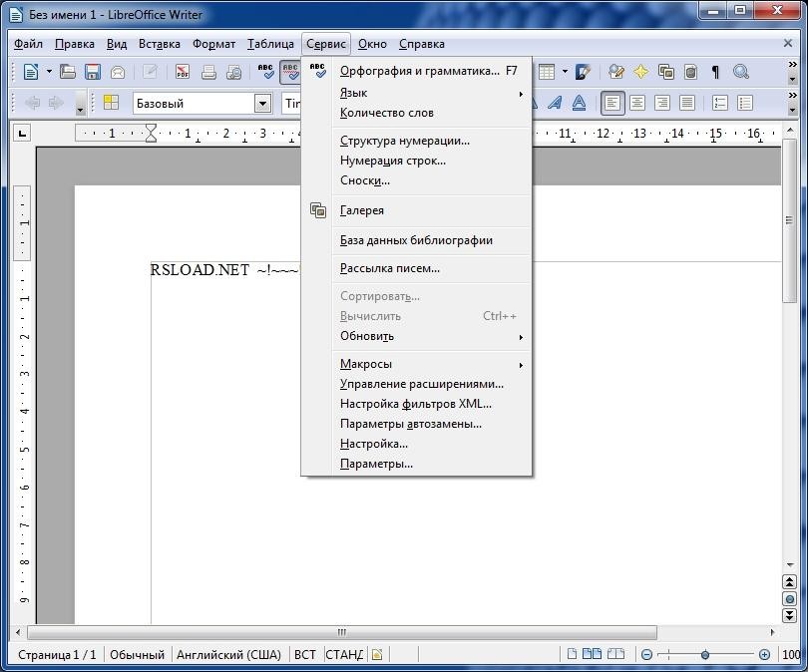
Task: Open the table insert dropdown arrow
Action: click(566, 72)
